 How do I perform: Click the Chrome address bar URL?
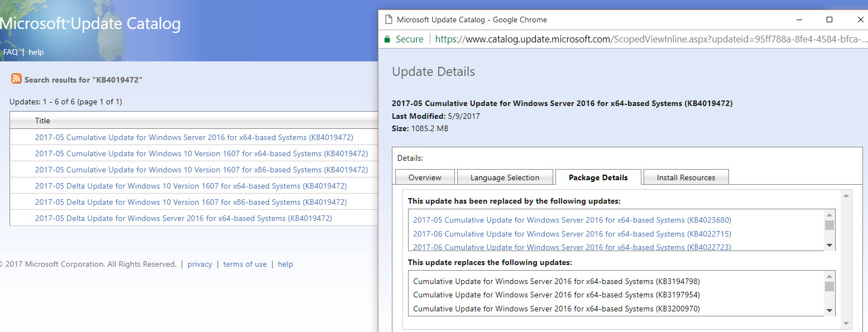651,39
